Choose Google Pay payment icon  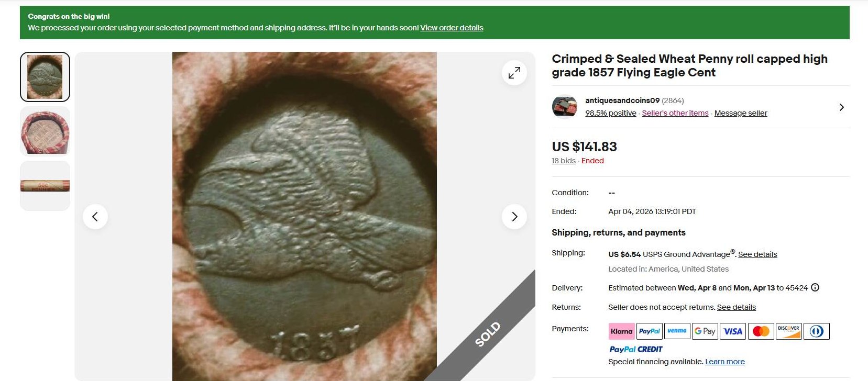[x=705, y=331]
